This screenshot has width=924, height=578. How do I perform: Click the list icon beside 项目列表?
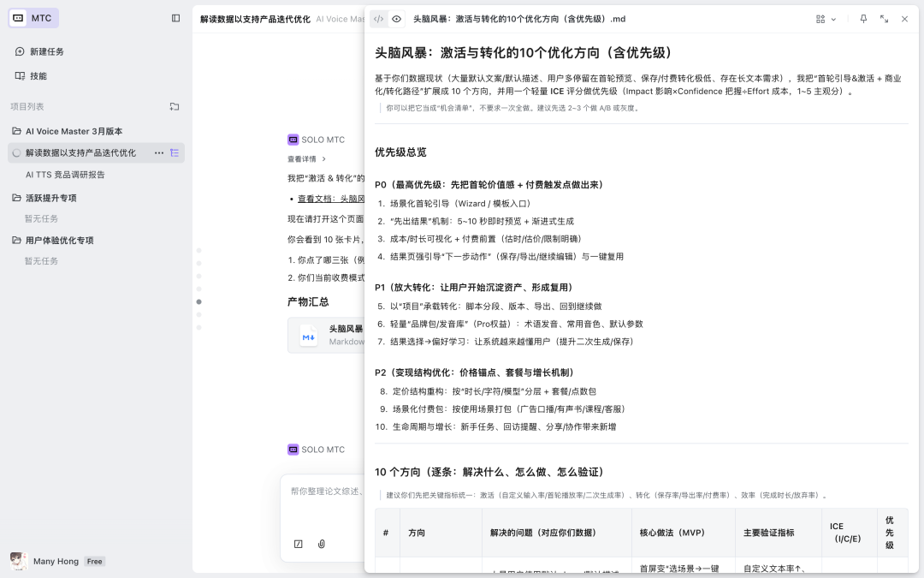[175, 106]
